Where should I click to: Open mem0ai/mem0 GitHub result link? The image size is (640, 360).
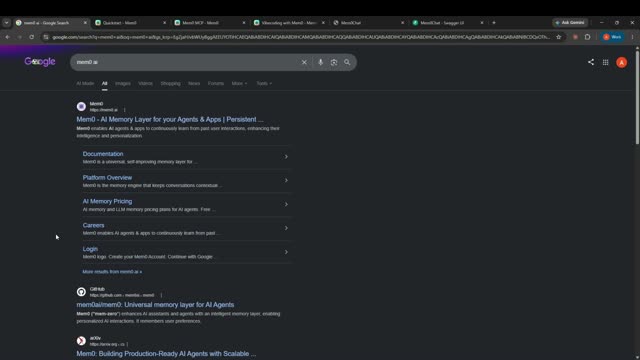point(155,305)
